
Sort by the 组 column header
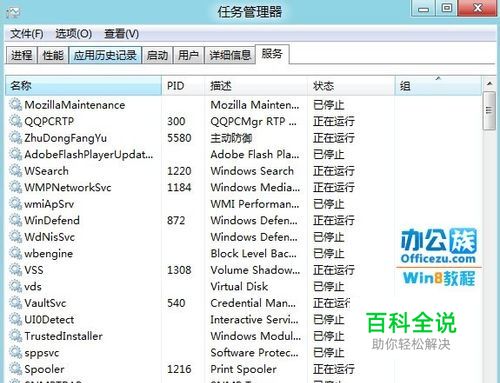438,86
